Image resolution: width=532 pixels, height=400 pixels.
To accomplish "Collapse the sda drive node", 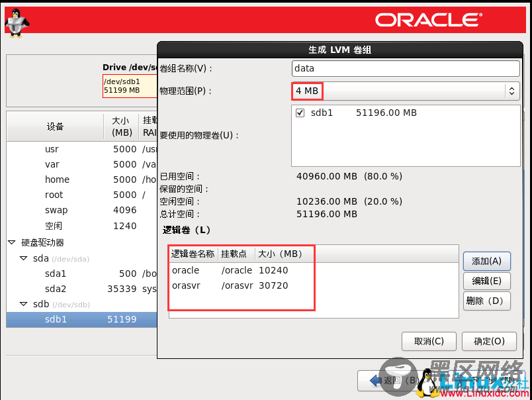I will coord(23,258).
